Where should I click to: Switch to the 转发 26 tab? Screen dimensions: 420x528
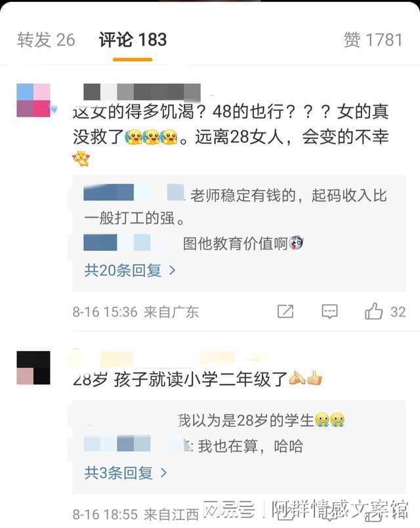click(46, 40)
